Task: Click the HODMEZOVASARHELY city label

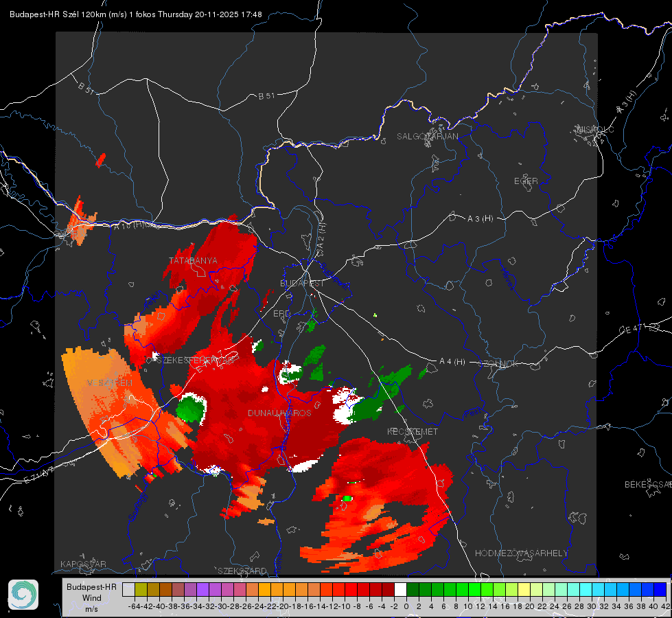Action: 521,553
